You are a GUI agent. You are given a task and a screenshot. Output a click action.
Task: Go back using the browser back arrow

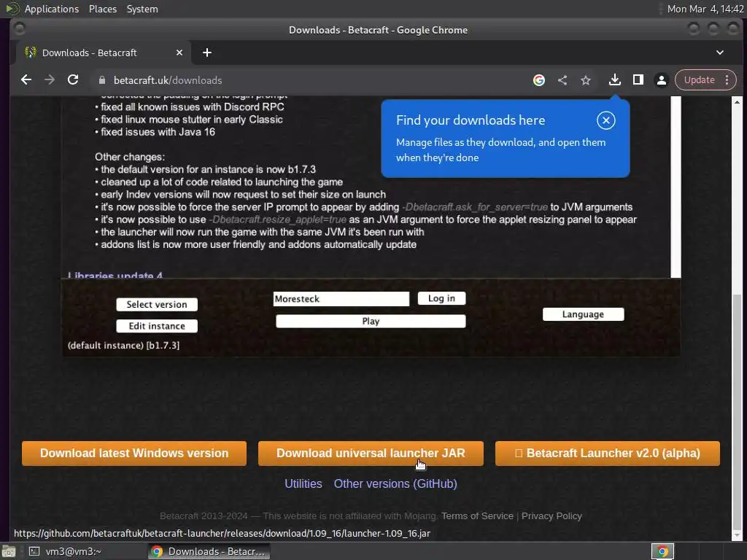click(x=26, y=80)
